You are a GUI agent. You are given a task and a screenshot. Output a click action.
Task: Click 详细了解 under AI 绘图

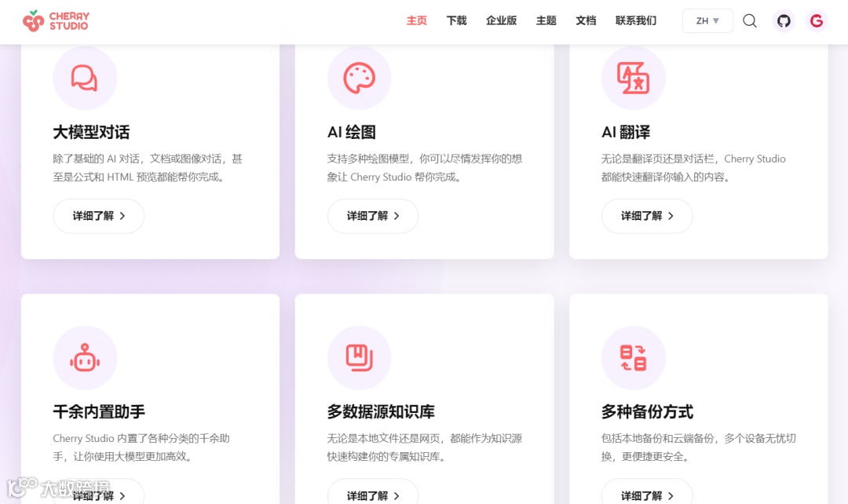pos(373,216)
